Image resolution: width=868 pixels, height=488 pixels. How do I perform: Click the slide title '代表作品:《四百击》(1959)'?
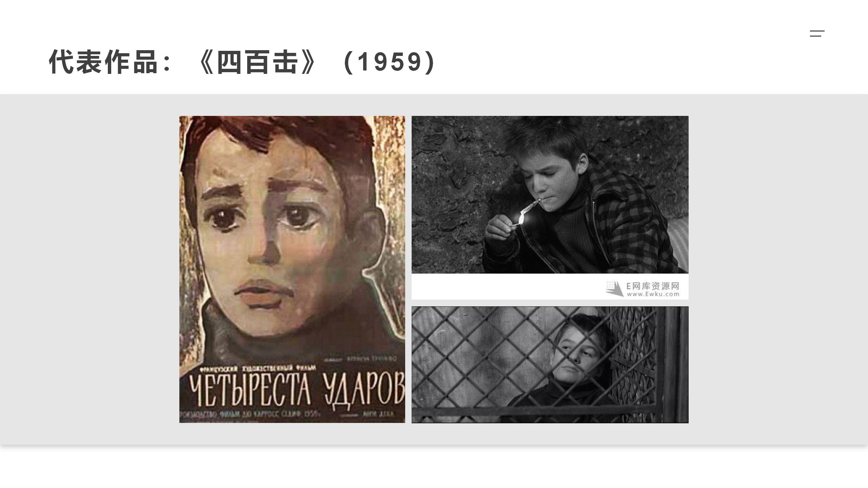point(242,62)
